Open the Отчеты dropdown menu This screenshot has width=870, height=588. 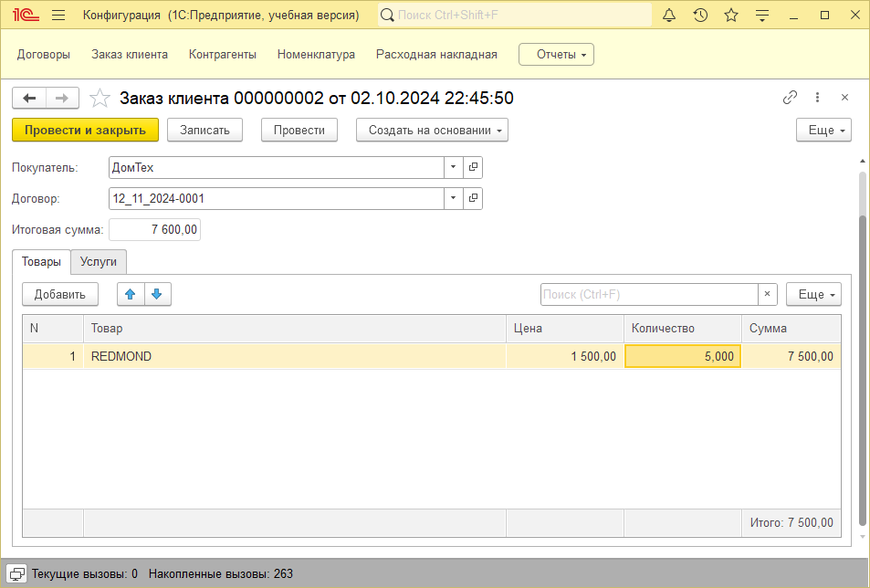pos(556,55)
